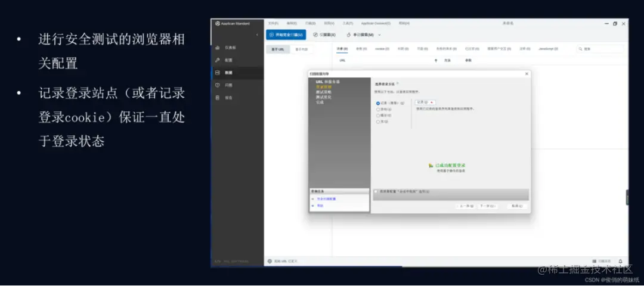
Task: Open the 帮助 link in wizard
Action: pyautogui.click(x=320, y=206)
